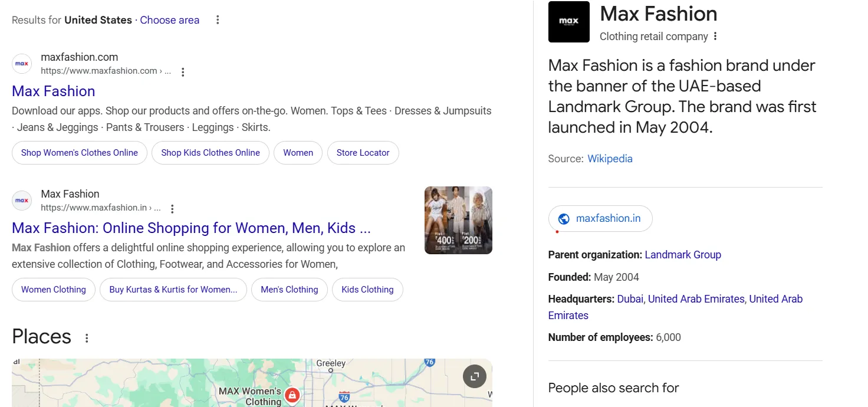Click the clothing product thumbnail beside the second result
Image resolution: width=868 pixels, height=407 pixels.
point(458,219)
